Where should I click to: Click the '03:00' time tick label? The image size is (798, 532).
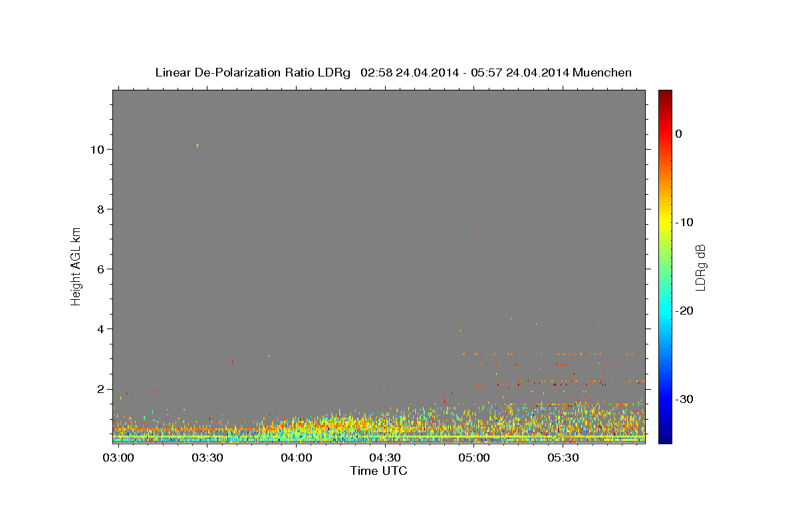click(118, 458)
